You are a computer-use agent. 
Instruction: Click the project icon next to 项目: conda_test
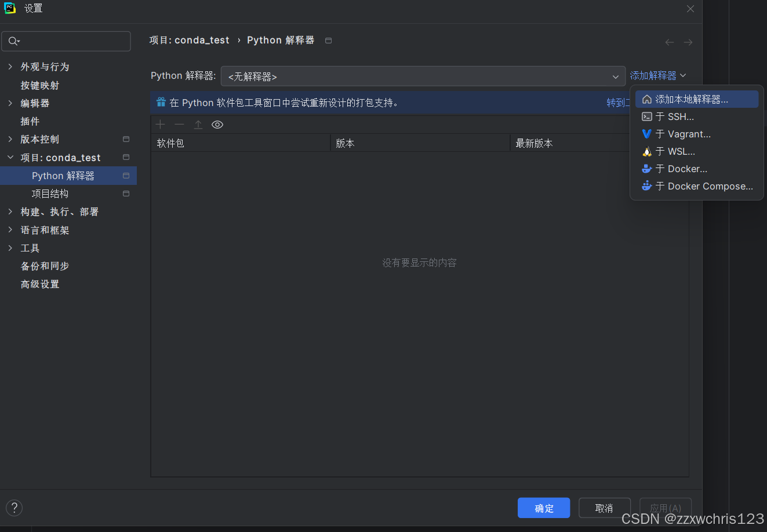click(x=126, y=157)
